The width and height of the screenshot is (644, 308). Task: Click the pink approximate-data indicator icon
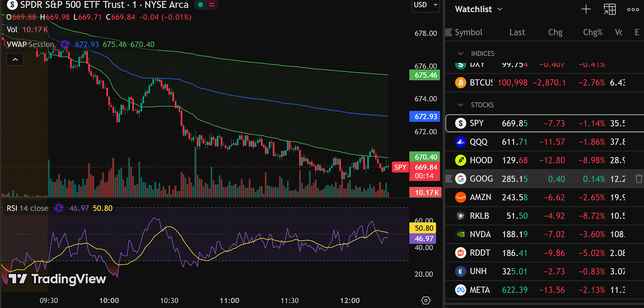coord(212,5)
